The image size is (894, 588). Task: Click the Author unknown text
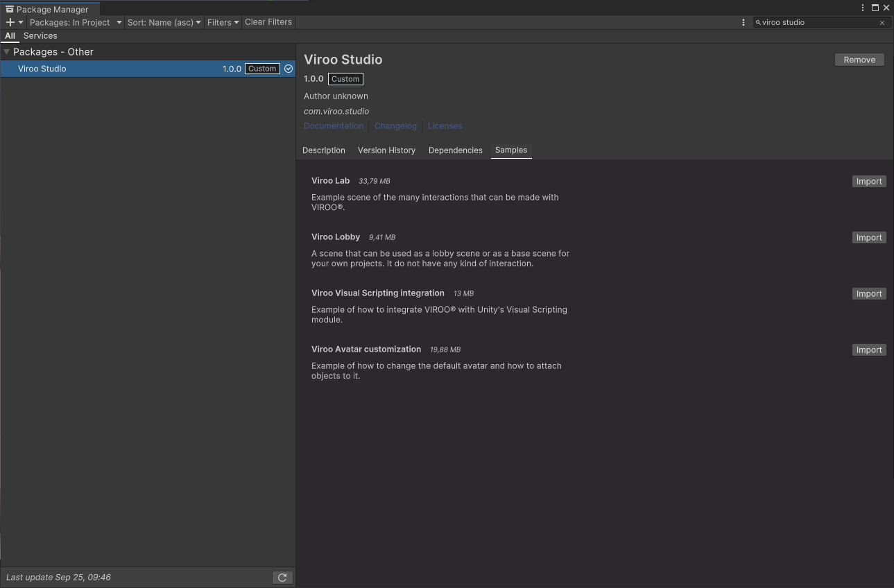pyautogui.click(x=336, y=96)
